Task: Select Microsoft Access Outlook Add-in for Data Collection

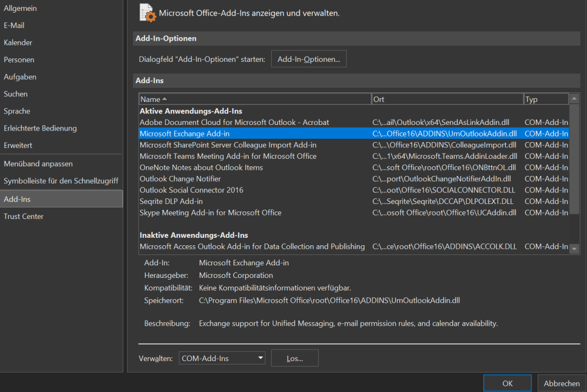Action: coord(353,246)
